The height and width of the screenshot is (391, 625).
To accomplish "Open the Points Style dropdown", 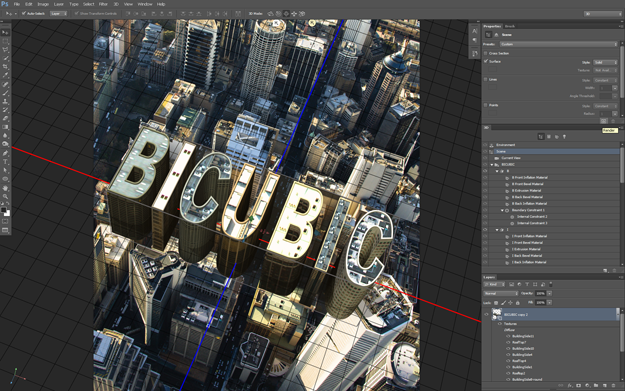I will (605, 106).
